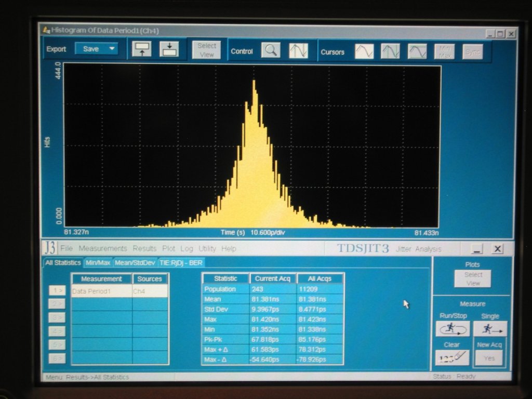The image size is (532, 399).
Task: Toggle the New Acq Yes button
Action: pos(488,357)
